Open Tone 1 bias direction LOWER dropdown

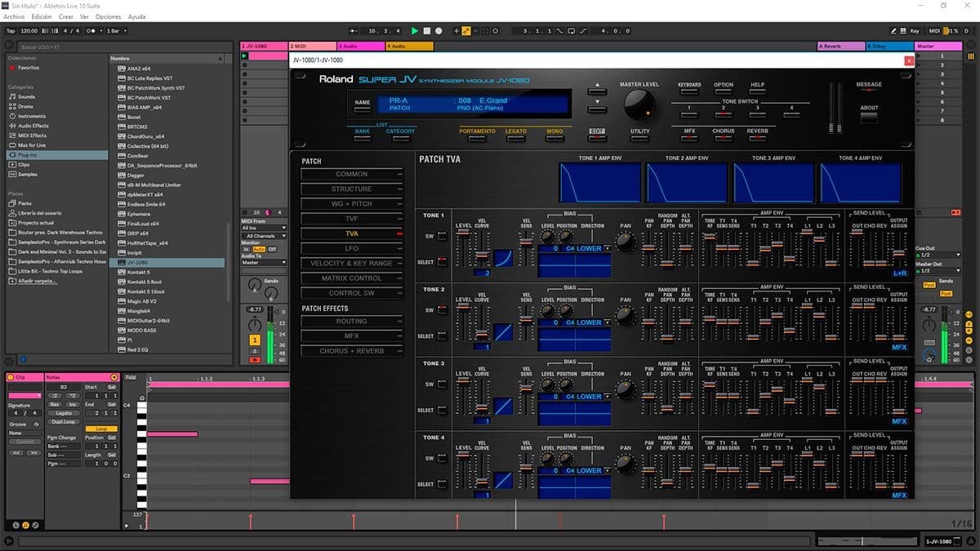[x=594, y=248]
